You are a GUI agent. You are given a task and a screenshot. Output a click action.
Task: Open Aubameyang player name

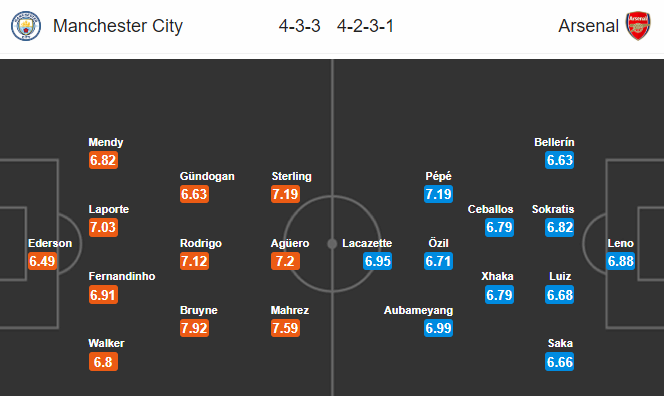[x=418, y=310]
